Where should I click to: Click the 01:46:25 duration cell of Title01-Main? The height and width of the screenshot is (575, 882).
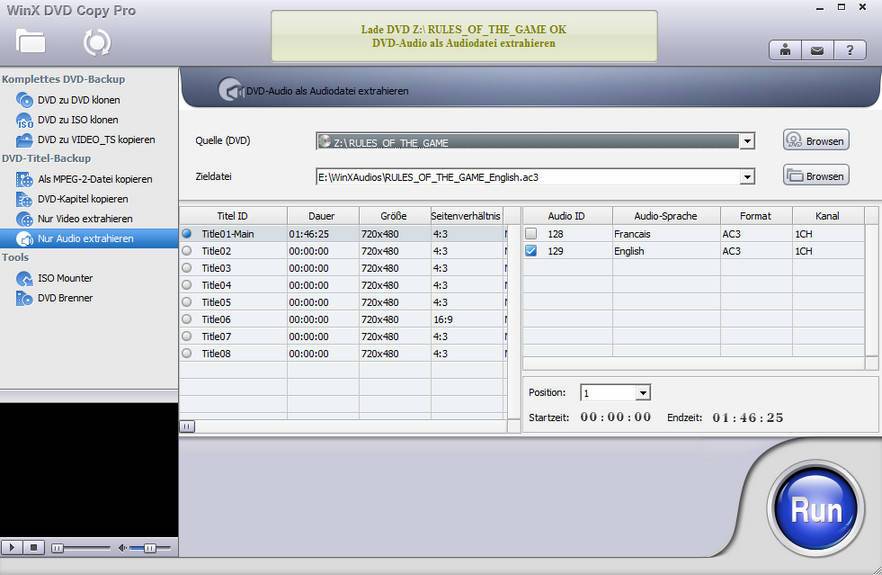pyautogui.click(x=323, y=233)
